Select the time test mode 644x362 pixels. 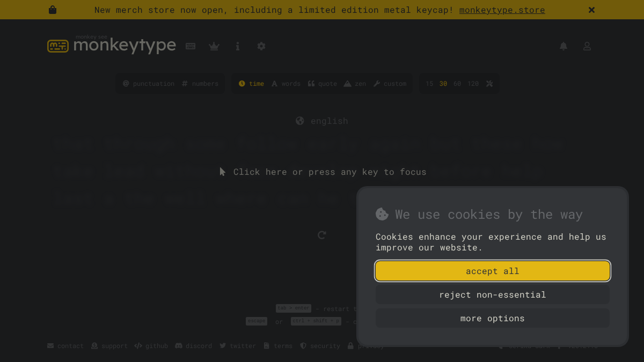click(251, 84)
